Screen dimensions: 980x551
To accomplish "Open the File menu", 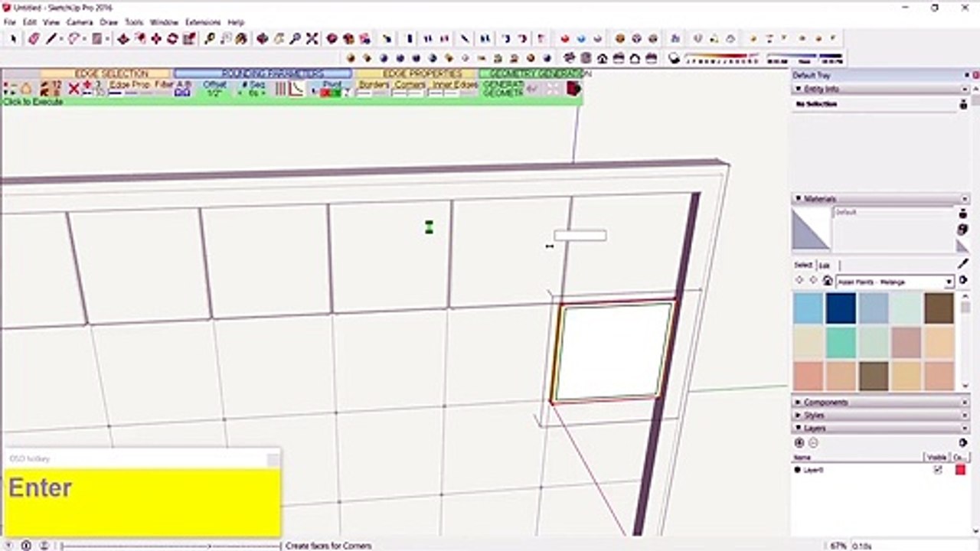I will (9, 22).
